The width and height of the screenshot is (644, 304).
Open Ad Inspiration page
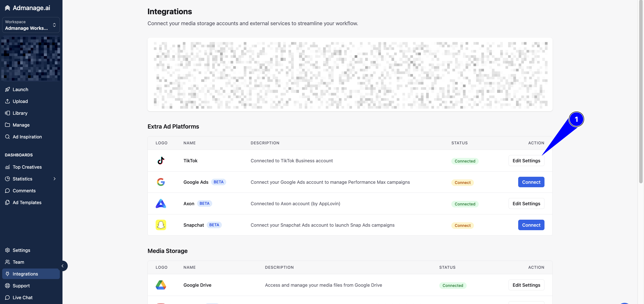click(x=31, y=137)
